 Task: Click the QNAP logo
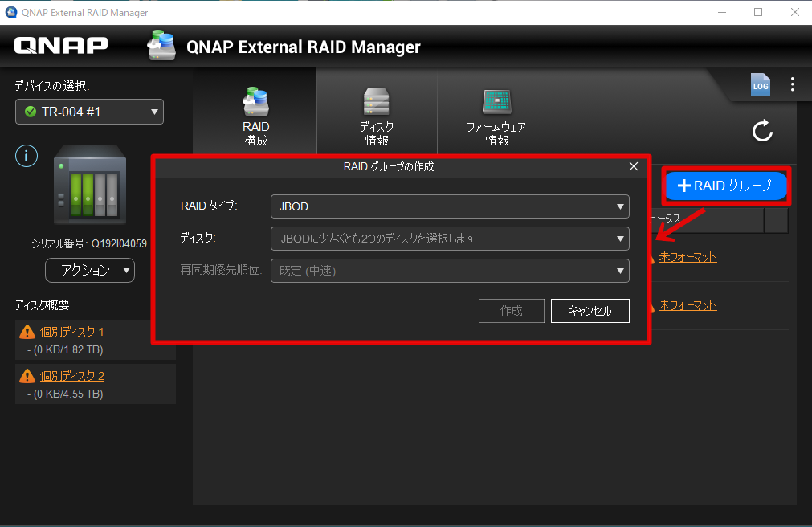[x=61, y=46]
